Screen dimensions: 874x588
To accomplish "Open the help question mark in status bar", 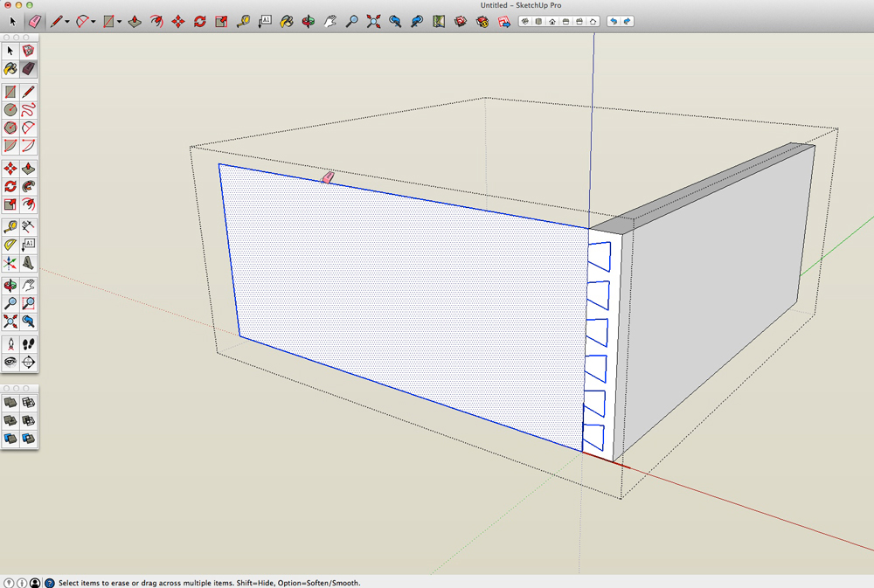I will [x=49, y=582].
